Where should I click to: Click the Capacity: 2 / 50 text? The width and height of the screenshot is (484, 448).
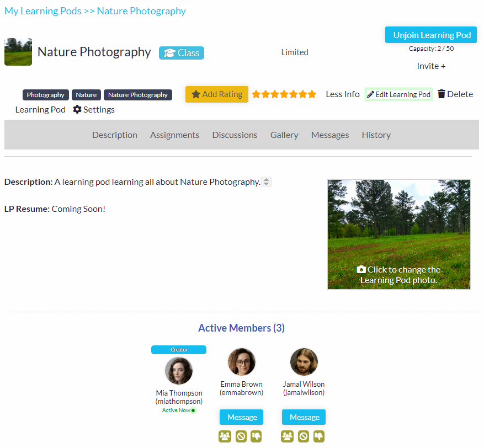[x=431, y=49]
